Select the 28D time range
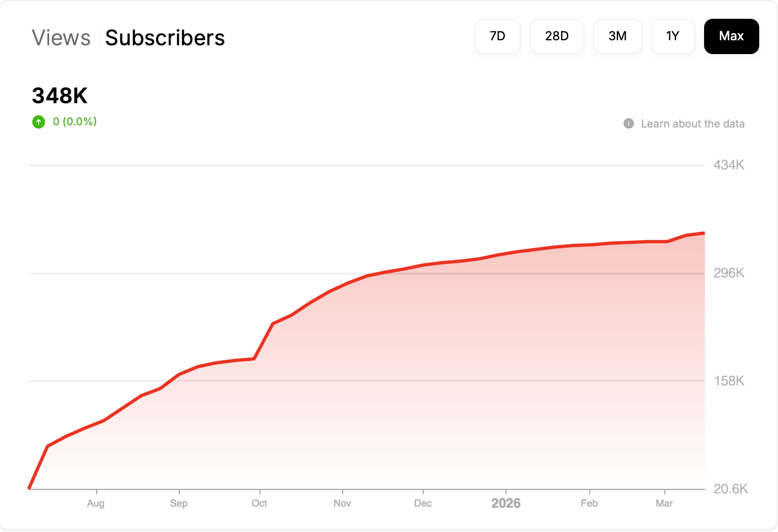The height and width of the screenshot is (532, 778). (557, 36)
